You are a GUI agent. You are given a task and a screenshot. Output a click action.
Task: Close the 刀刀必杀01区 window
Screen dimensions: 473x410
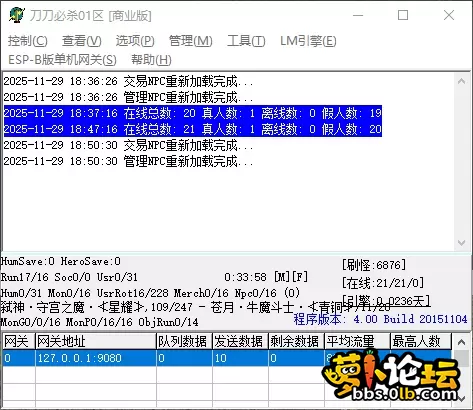coord(449,15)
